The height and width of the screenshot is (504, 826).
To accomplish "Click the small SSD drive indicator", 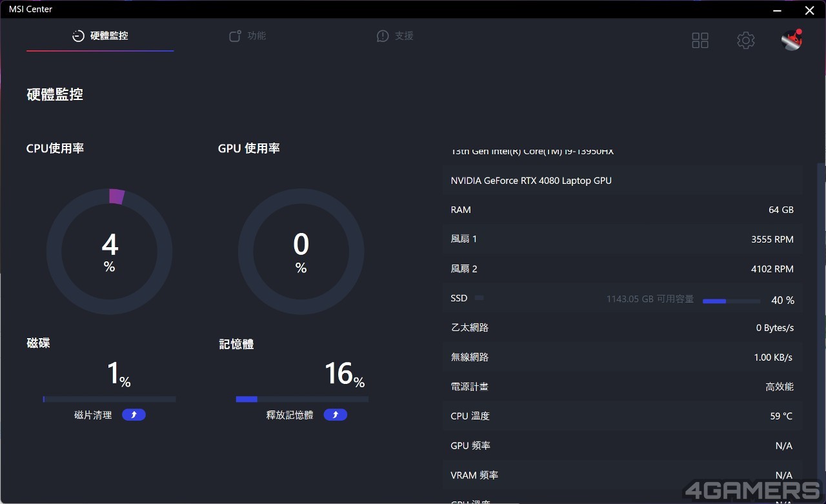I will point(479,298).
